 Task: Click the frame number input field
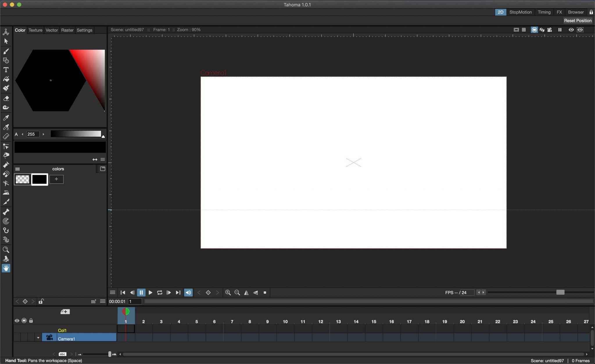tap(135, 302)
